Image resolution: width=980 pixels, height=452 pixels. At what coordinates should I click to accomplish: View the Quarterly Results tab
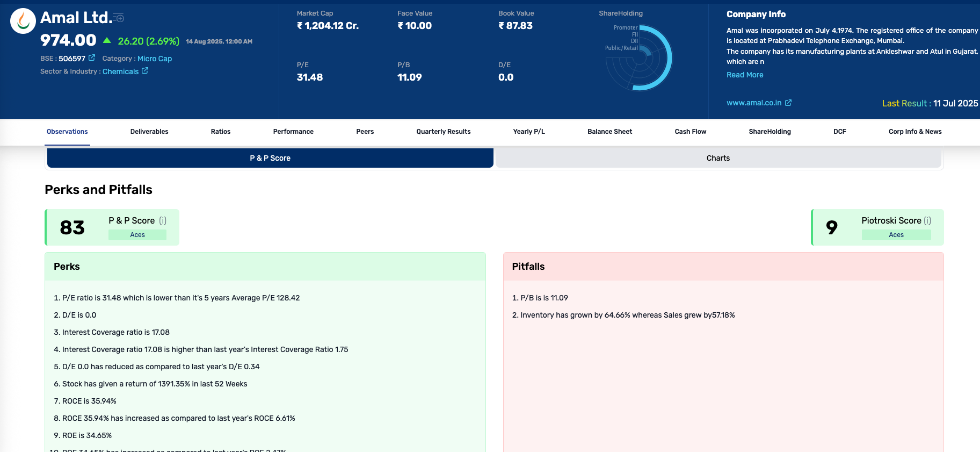tap(444, 132)
